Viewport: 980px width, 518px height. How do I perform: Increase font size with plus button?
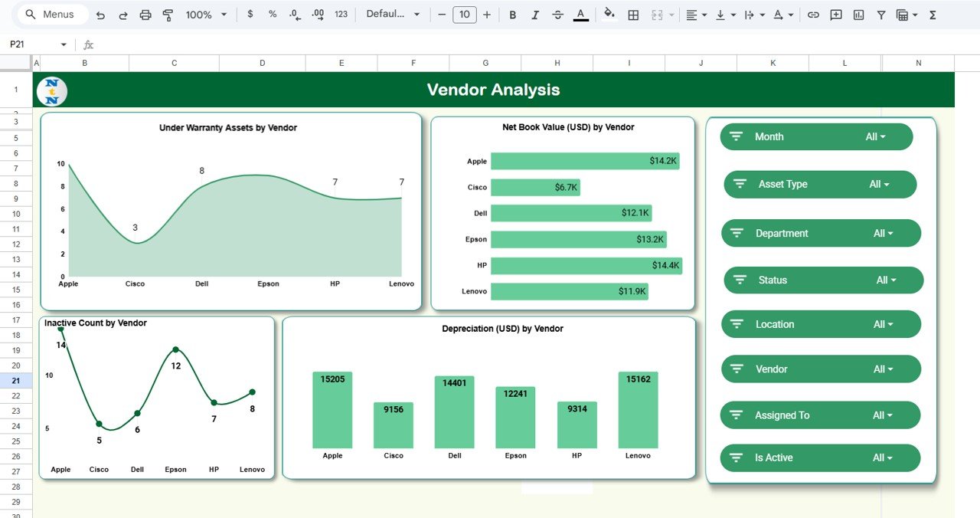487,15
